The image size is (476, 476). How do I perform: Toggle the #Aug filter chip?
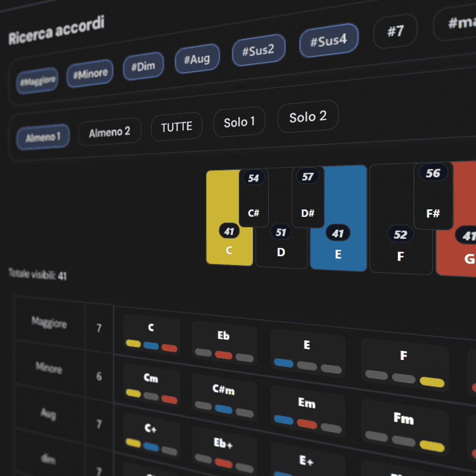(197, 59)
